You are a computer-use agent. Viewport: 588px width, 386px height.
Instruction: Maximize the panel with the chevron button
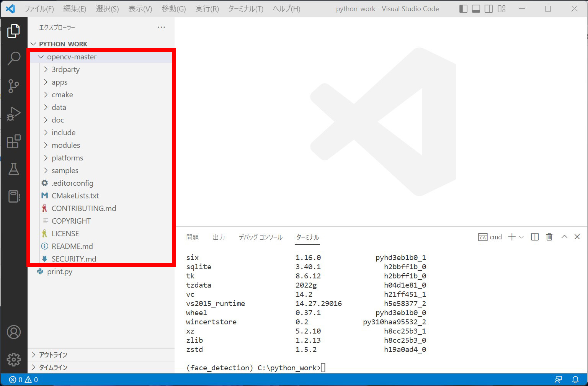tap(564, 237)
